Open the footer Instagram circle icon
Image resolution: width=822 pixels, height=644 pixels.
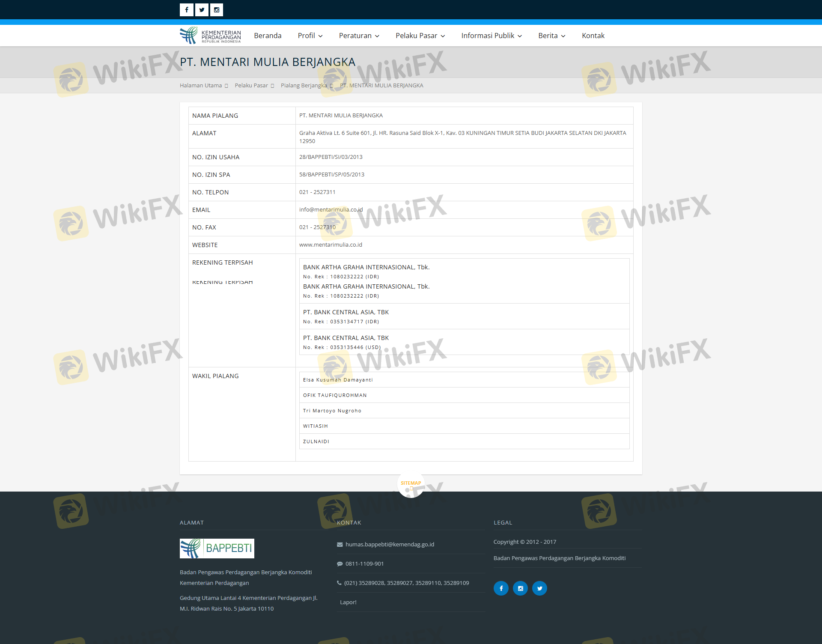[520, 588]
